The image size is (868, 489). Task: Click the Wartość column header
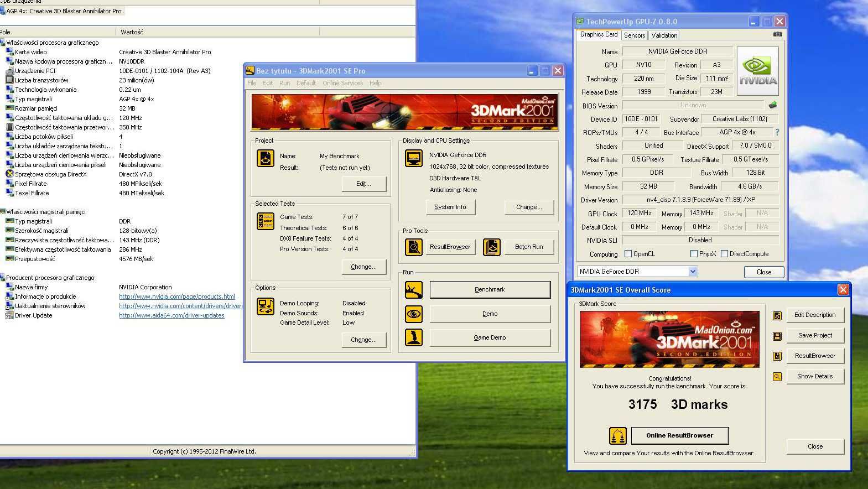pos(217,32)
